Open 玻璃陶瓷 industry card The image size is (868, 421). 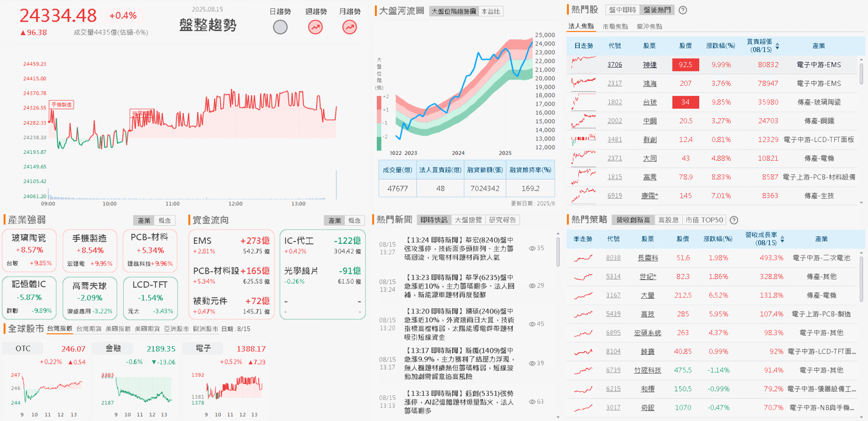click(29, 250)
